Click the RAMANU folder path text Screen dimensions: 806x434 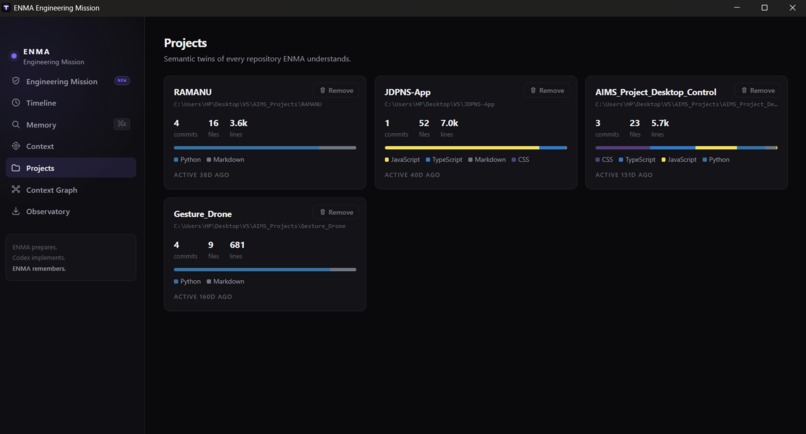click(x=248, y=104)
